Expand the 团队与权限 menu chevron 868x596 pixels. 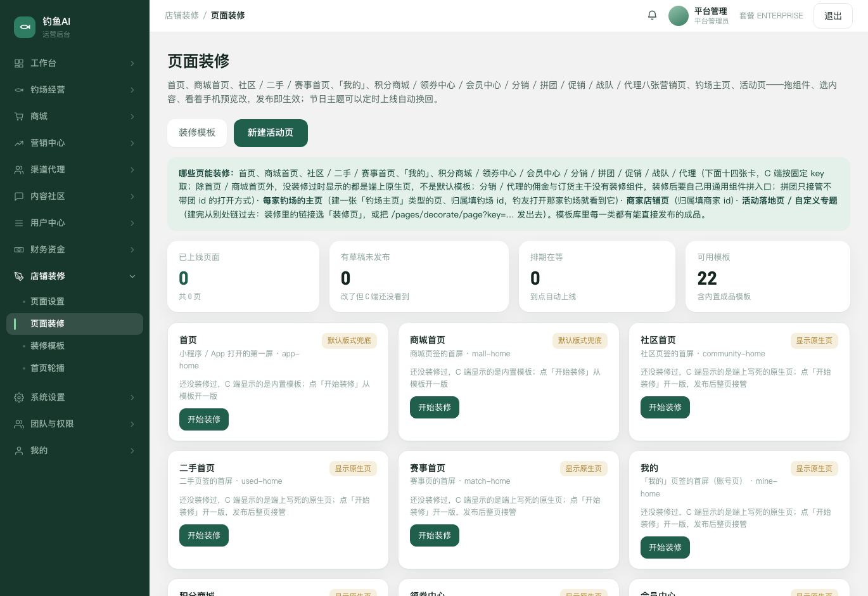tap(132, 424)
